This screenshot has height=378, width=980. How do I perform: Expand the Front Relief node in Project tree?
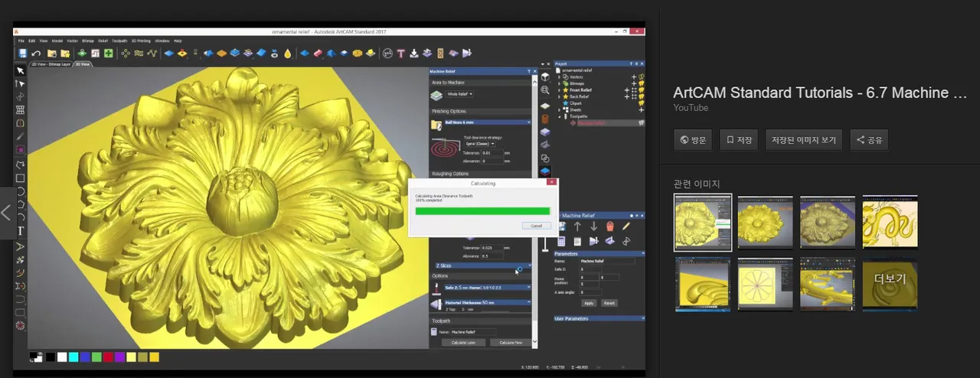point(560,90)
